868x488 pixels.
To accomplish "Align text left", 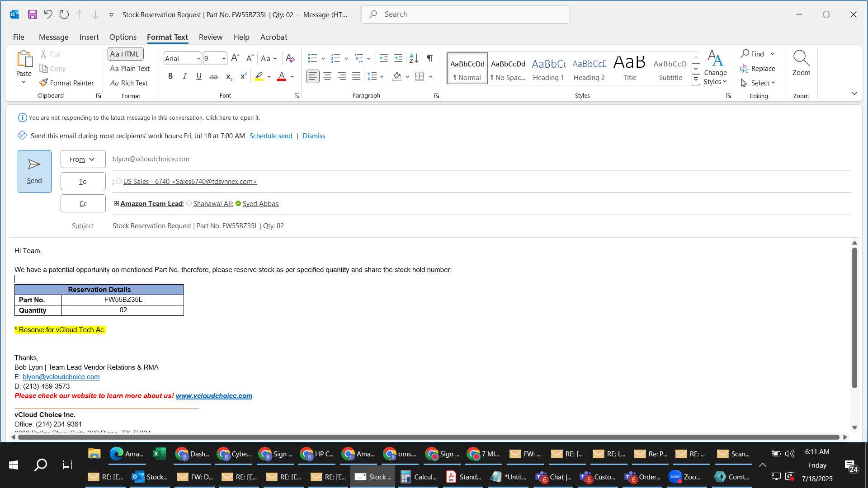I will (312, 76).
